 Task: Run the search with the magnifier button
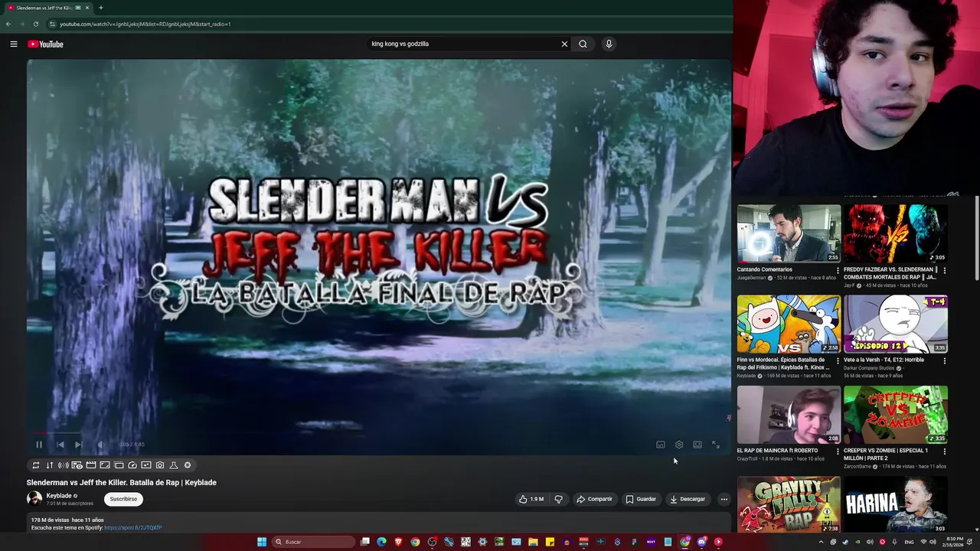[583, 44]
